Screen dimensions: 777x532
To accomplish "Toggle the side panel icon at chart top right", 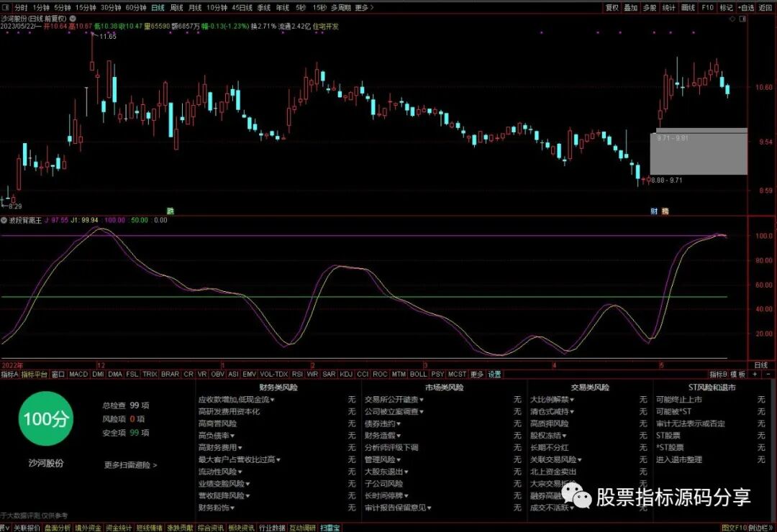I will click(742, 19).
